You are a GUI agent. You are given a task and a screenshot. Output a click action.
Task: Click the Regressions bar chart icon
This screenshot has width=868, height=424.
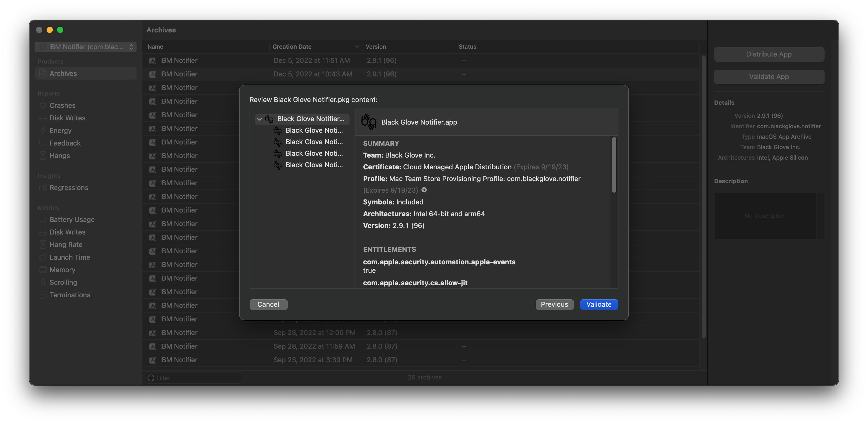pos(43,188)
